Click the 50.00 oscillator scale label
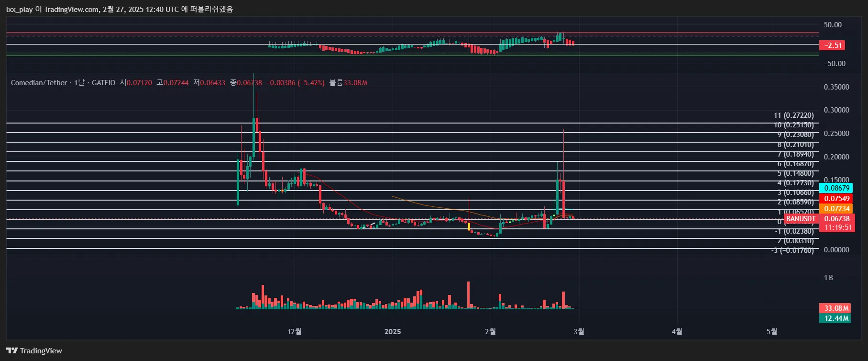The image size is (868, 361). coord(833,25)
